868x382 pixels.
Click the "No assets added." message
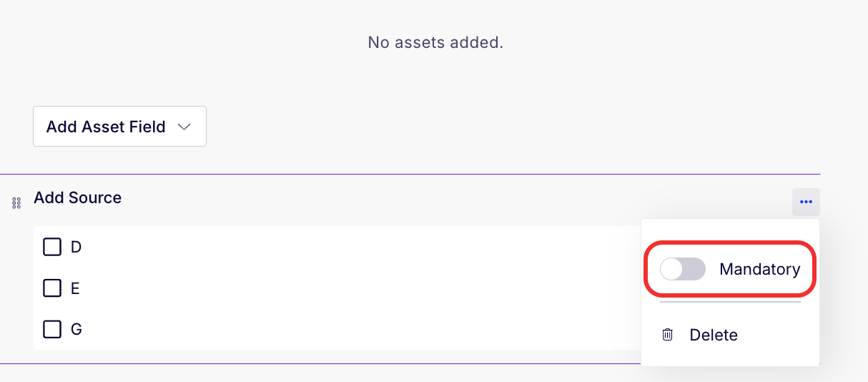(x=435, y=42)
